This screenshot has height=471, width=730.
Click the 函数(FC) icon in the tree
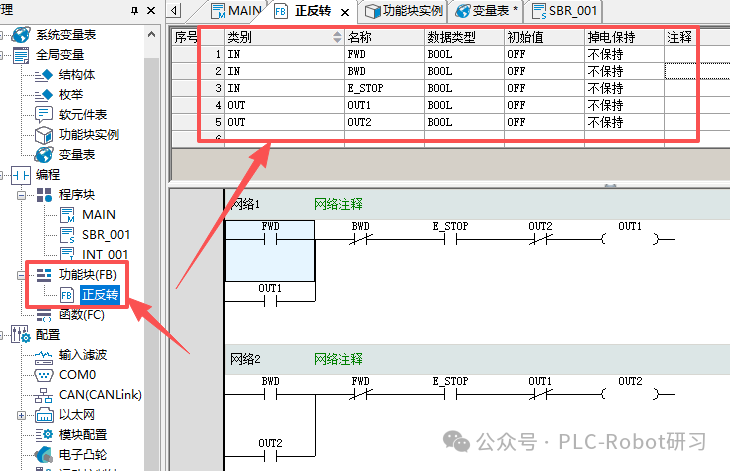point(44,316)
